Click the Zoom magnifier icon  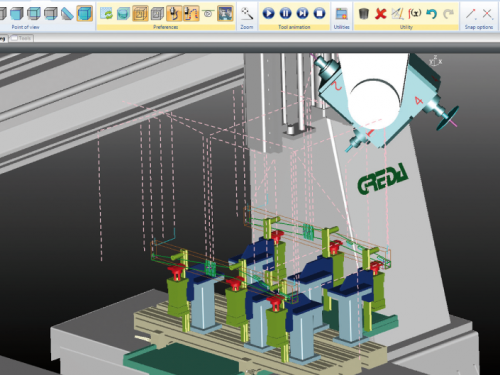click(247, 14)
